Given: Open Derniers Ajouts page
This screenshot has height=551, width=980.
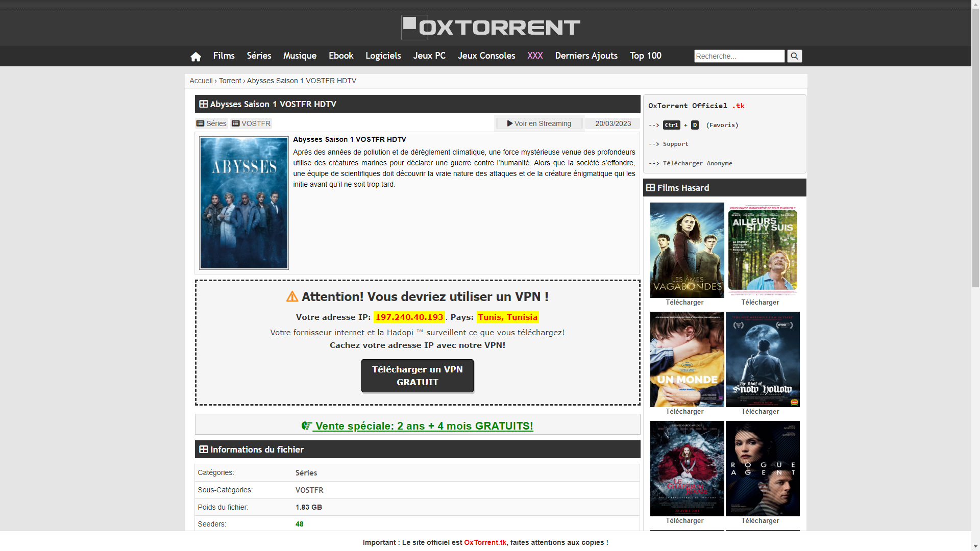Looking at the screenshot, I should (586, 56).
